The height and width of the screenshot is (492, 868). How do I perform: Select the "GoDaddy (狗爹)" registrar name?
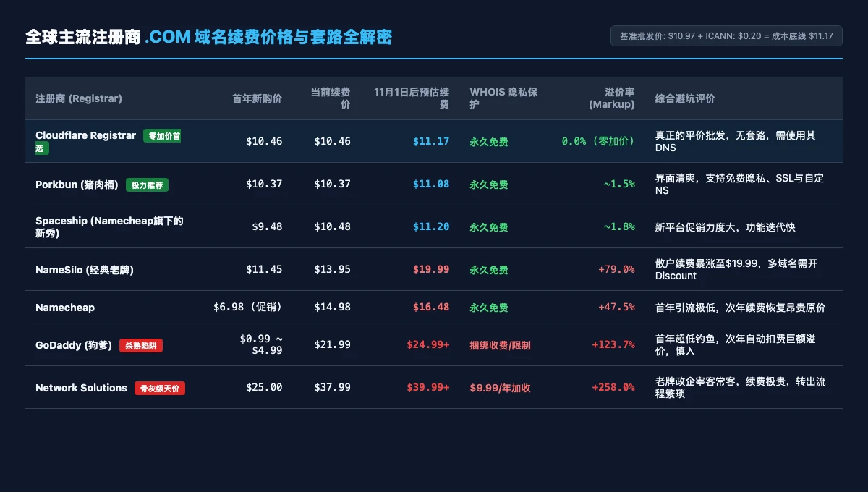[74, 345]
